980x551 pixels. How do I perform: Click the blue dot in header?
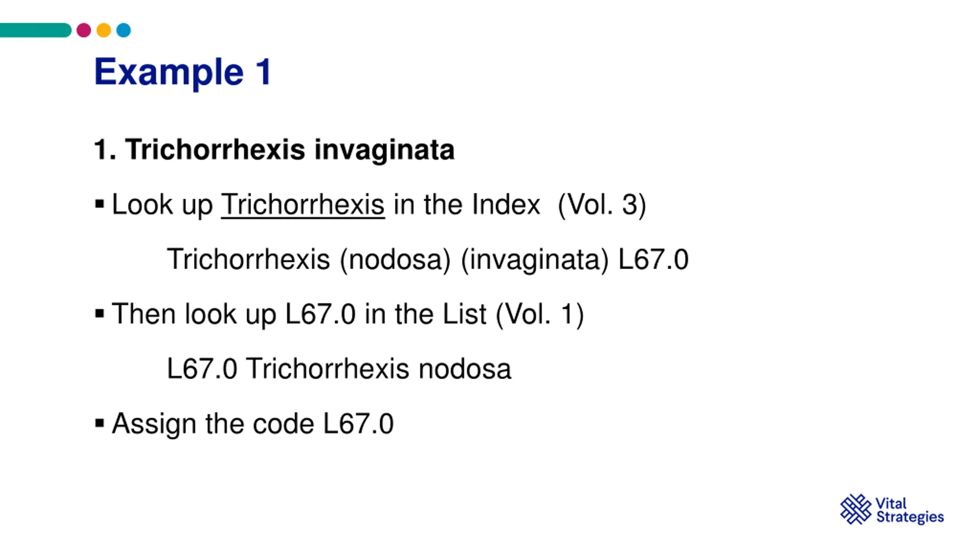point(123,30)
